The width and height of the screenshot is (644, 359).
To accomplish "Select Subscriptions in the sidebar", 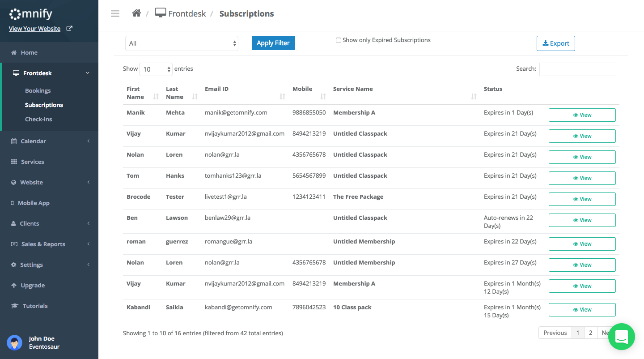I will click(x=44, y=105).
